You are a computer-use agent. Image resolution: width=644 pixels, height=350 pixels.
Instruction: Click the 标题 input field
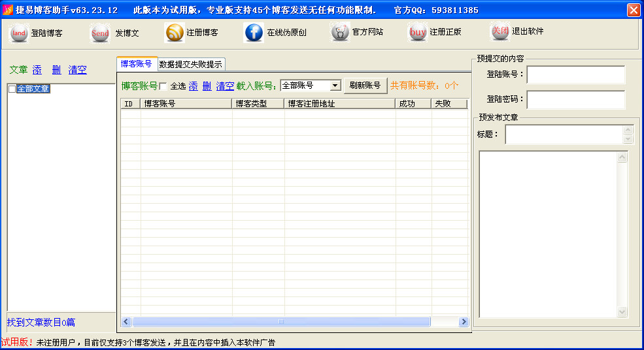coord(564,135)
